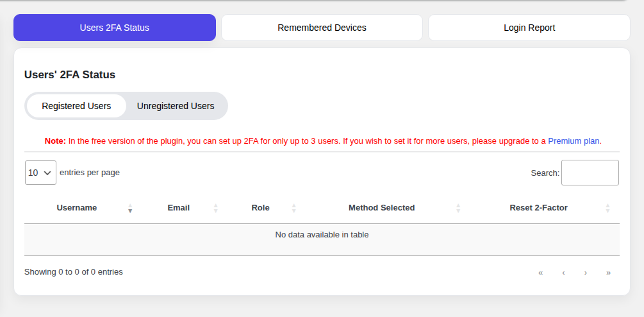This screenshot has height=317, width=644.
Task: Click the Method Selected header label
Action: point(381,208)
